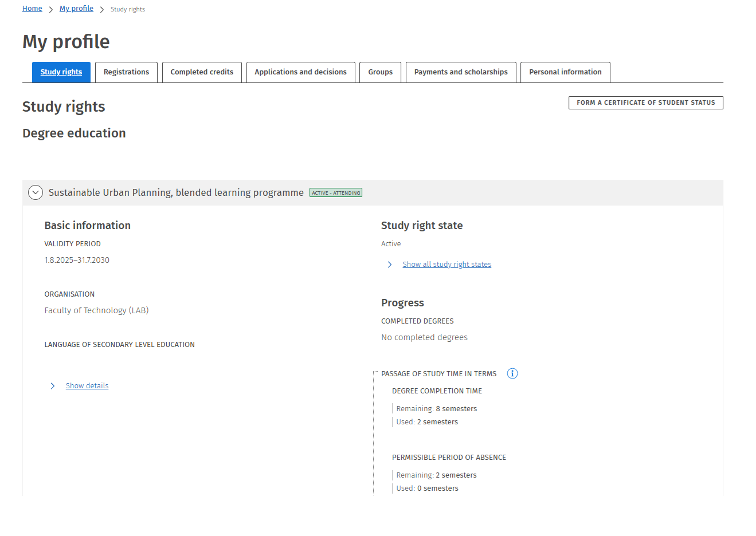
Task: Collapse the Sustainable Urban Planning study right
Action: click(x=36, y=192)
